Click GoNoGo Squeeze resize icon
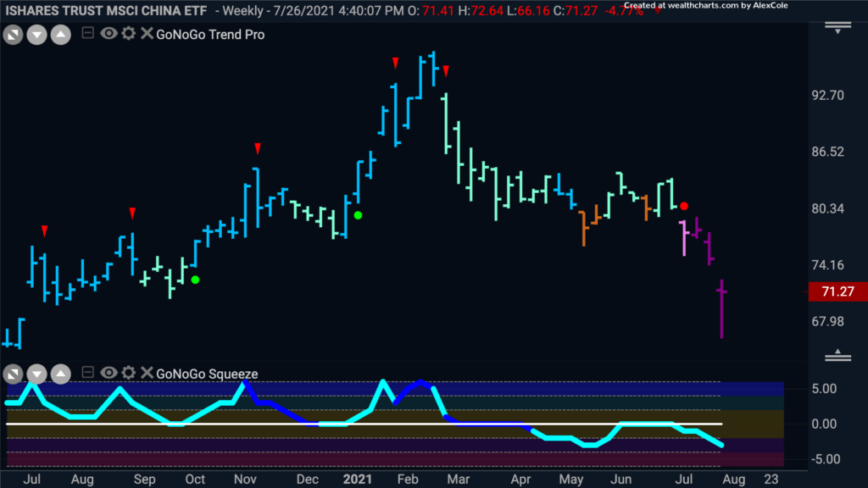The image size is (868, 488). click(x=14, y=374)
